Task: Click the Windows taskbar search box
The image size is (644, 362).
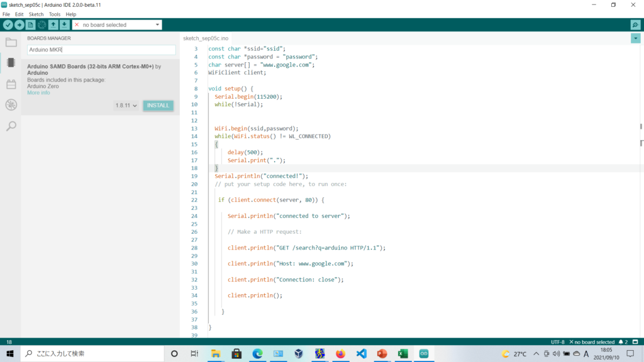Action: [92, 353]
